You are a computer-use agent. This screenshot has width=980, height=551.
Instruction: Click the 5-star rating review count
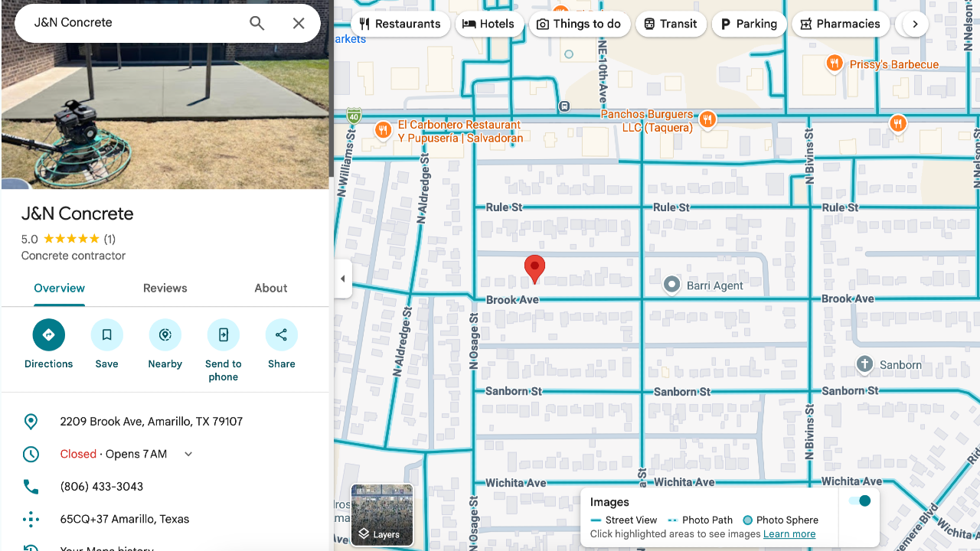click(x=109, y=239)
